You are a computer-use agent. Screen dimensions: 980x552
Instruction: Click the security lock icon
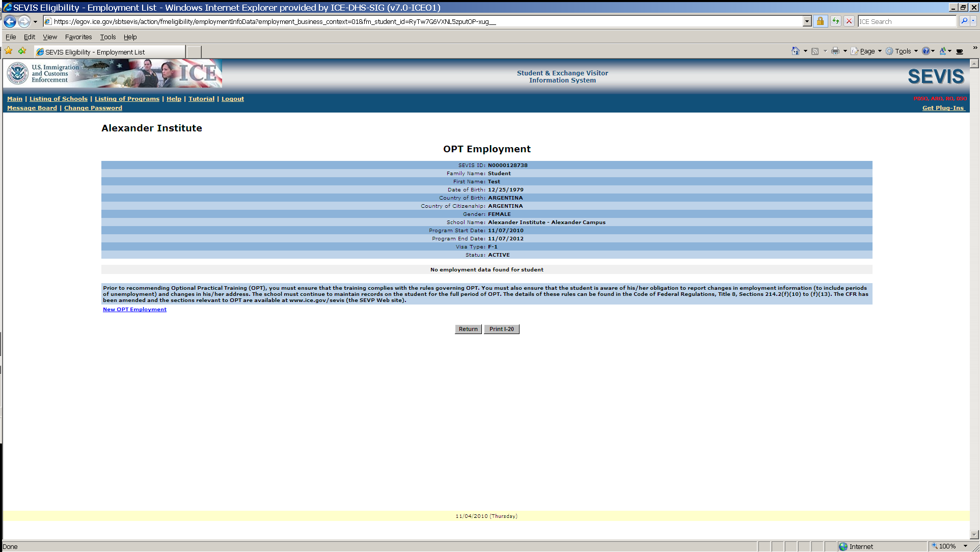(820, 21)
